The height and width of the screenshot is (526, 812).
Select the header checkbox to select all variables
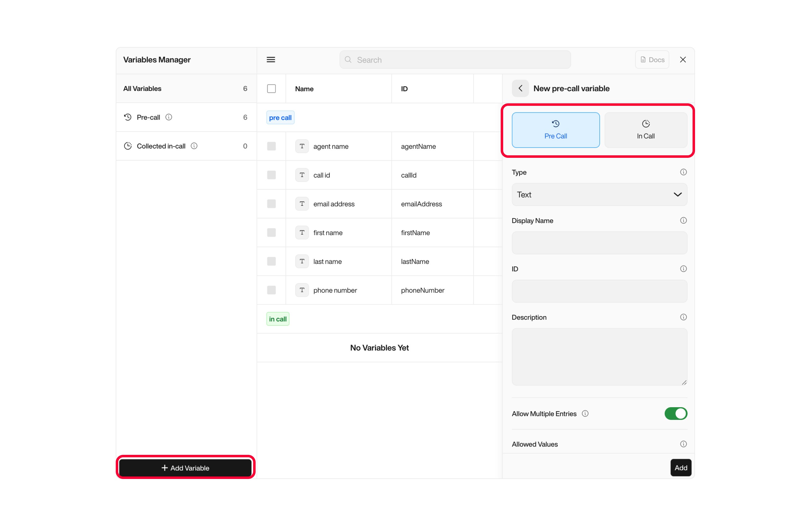[x=271, y=88]
